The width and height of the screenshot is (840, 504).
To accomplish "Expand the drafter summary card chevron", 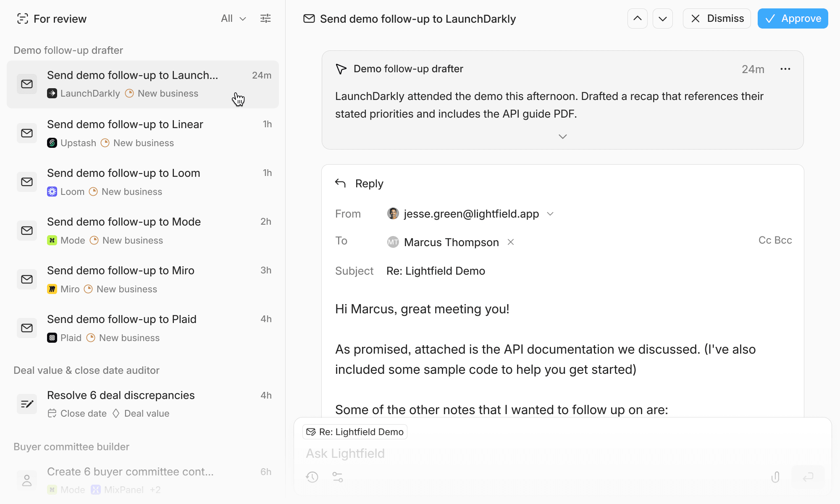I will pos(563,136).
